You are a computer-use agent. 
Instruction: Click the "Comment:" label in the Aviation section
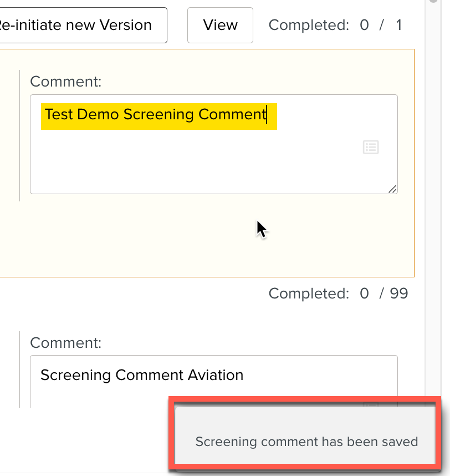click(65, 343)
